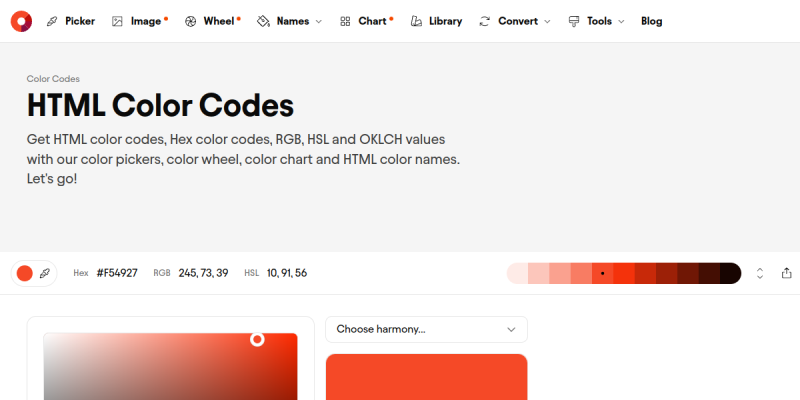Click the site logo in the navbar
This screenshot has width=800, height=400.
(x=21, y=21)
